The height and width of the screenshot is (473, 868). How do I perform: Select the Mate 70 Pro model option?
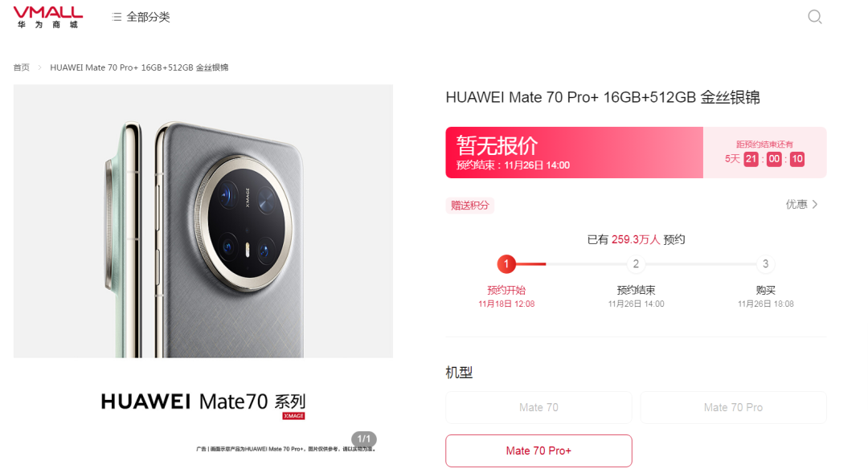coord(733,407)
